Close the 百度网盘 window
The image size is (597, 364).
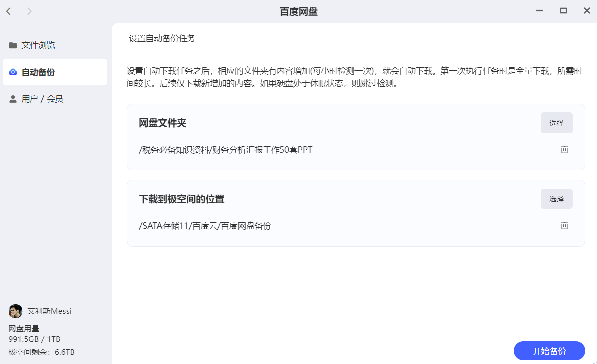[587, 11]
